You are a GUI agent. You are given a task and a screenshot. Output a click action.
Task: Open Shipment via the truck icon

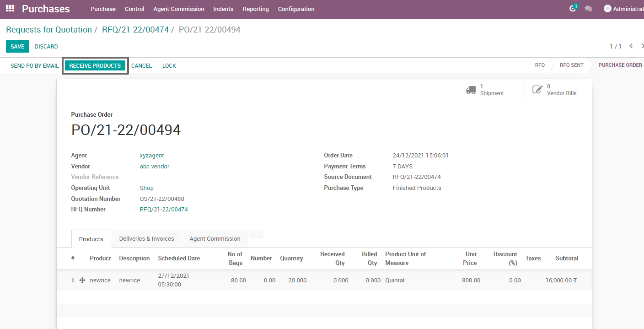[471, 90]
